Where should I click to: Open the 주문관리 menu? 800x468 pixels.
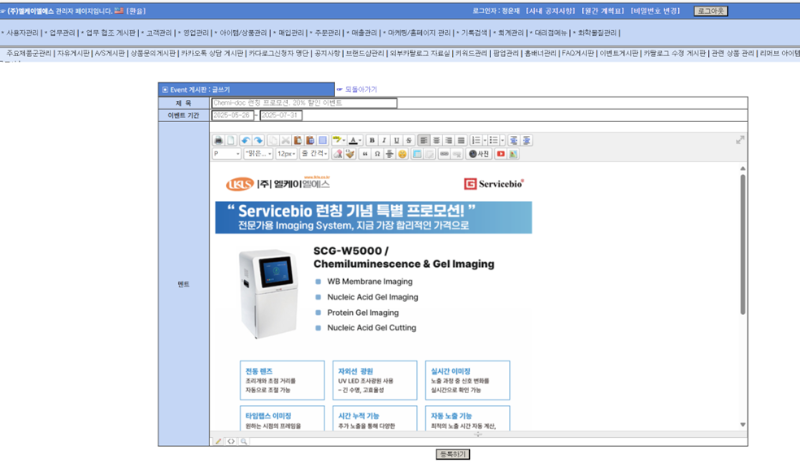pyautogui.click(x=327, y=33)
